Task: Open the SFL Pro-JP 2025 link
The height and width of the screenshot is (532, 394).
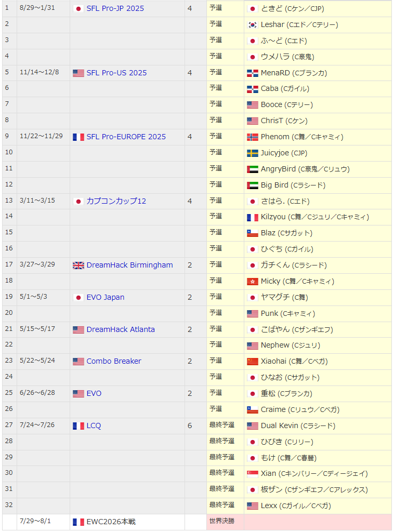Action: tap(115, 8)
